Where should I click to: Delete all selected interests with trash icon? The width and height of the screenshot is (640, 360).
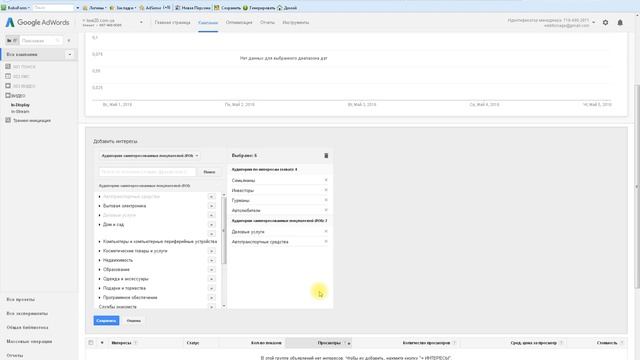[326, 156]
